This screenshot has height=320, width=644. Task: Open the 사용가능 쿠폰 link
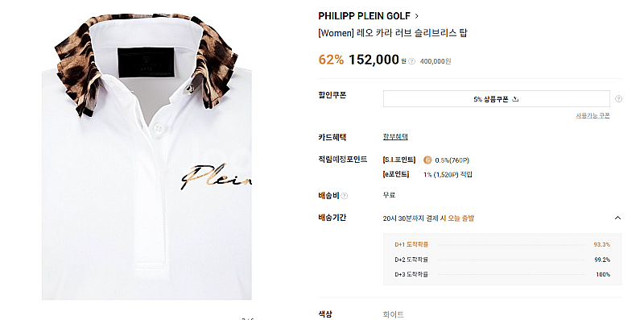click(x=592, y=115)
